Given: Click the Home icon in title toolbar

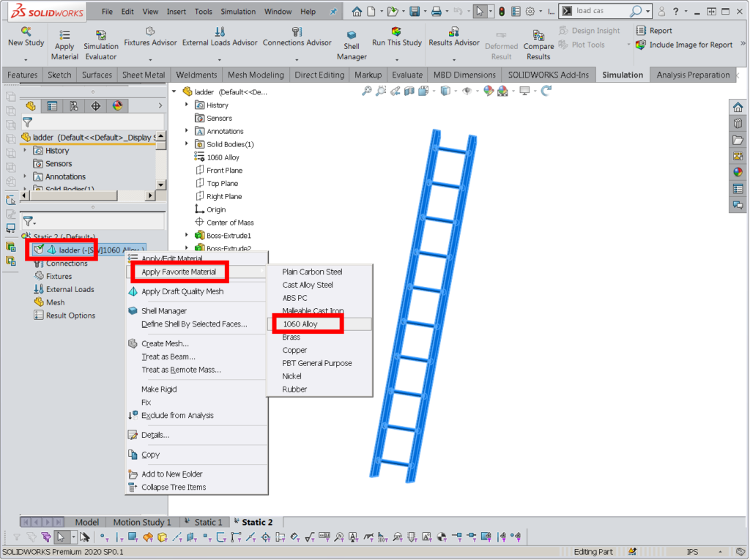Looking at the screenshot, I should [x=357, y=12].
